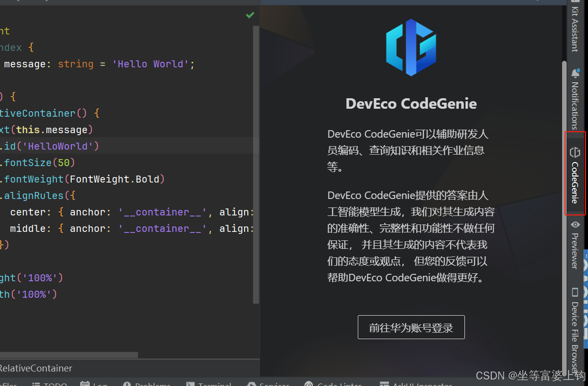Open the Code Linter tool window

coord(333,384)
